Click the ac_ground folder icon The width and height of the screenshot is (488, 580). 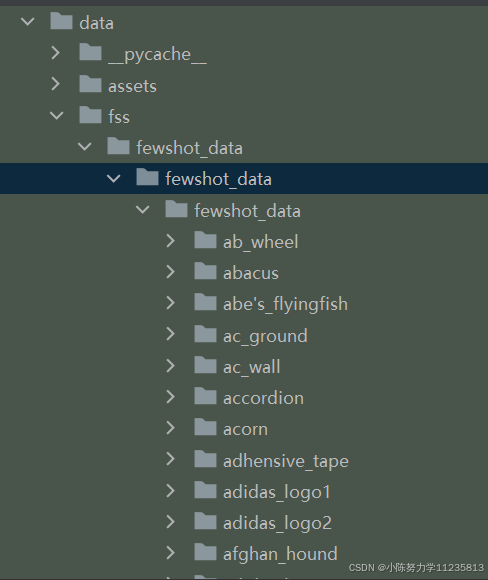tap(205, 334)
